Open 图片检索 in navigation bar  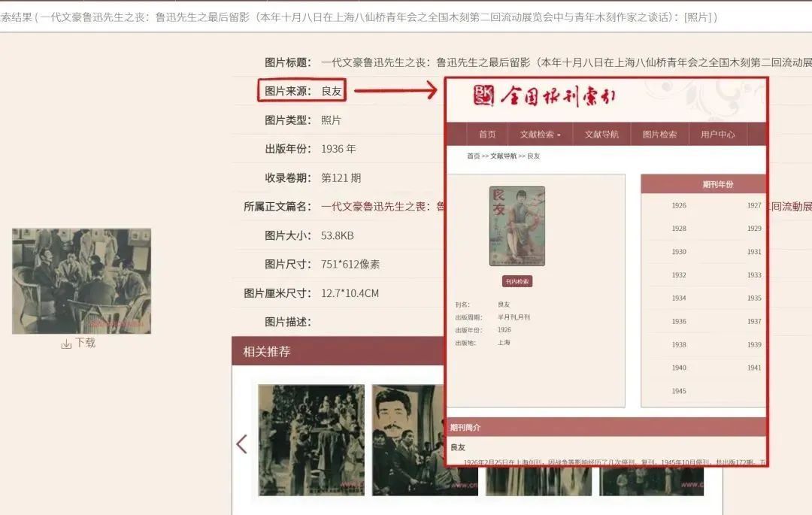coord(659,135)
